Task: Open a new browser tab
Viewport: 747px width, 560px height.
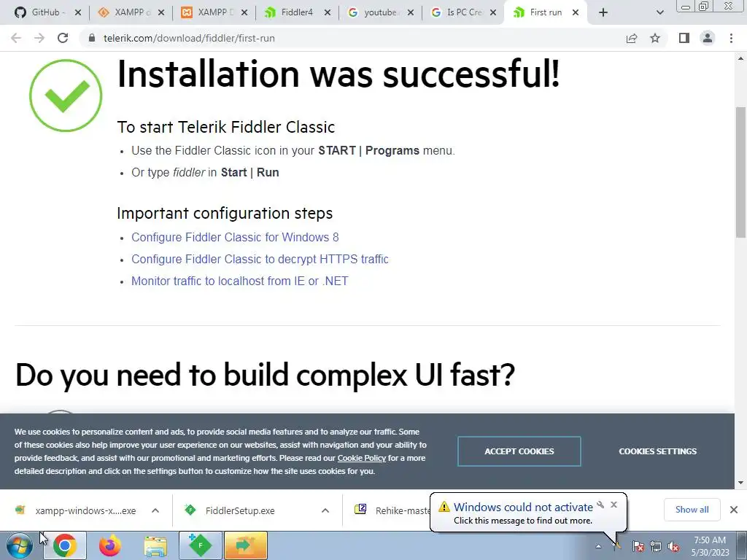Action: 603,13
